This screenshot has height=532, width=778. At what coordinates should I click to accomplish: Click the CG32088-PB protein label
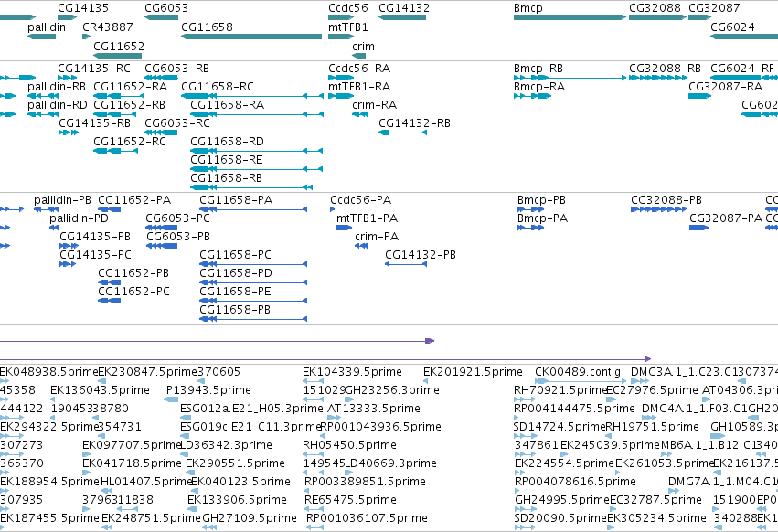pos(666,200)
